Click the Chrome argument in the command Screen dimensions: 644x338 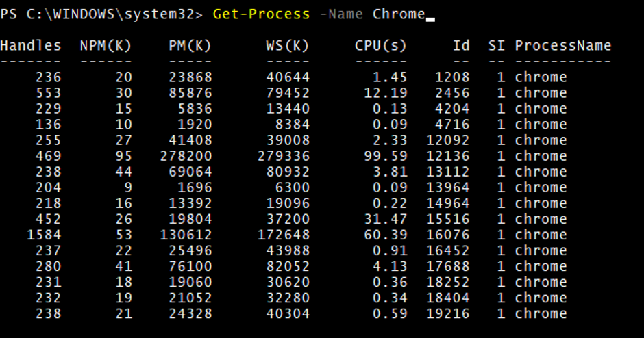399,14
